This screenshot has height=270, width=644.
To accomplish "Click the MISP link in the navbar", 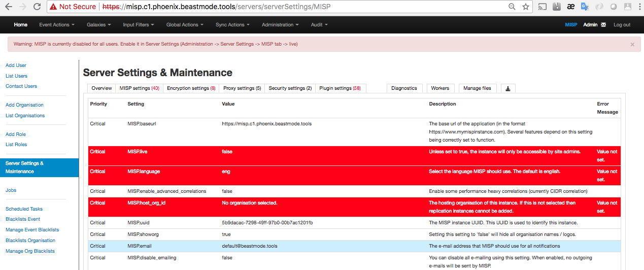I will click(571, 25).
